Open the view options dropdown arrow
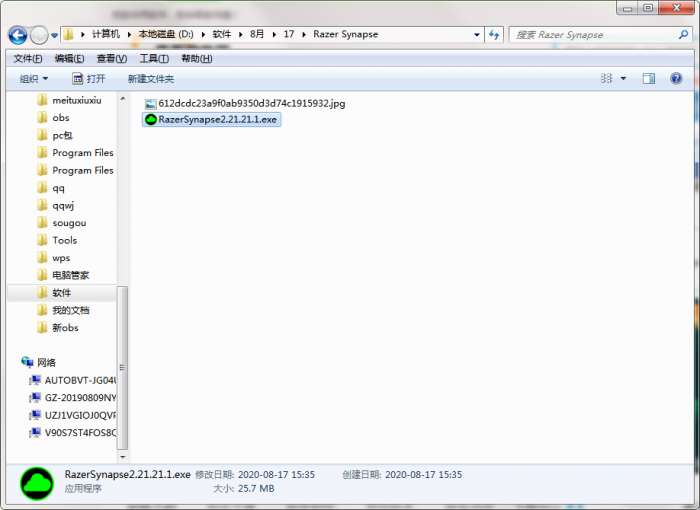The height and width of the screenshot is (510, 700). [x=623, y=79]
